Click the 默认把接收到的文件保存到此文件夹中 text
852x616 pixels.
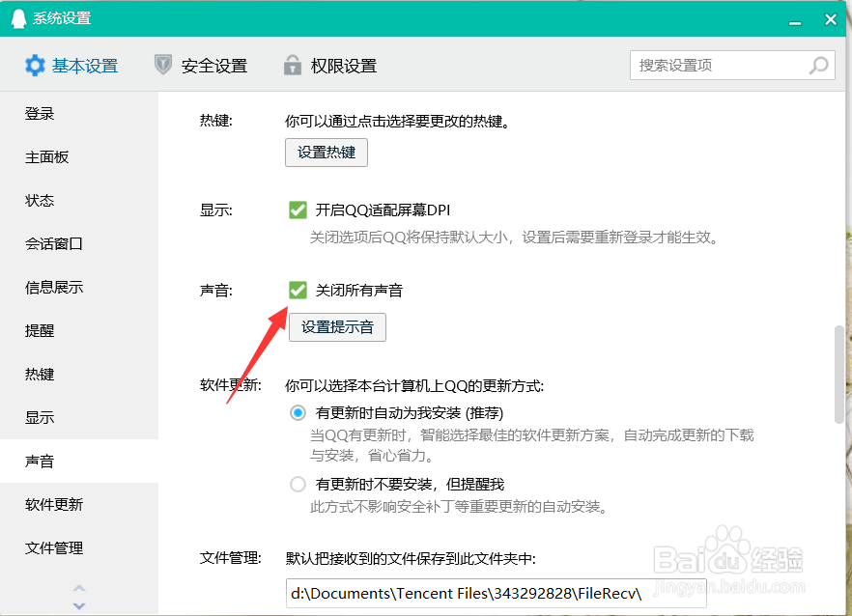pos(411,558)
